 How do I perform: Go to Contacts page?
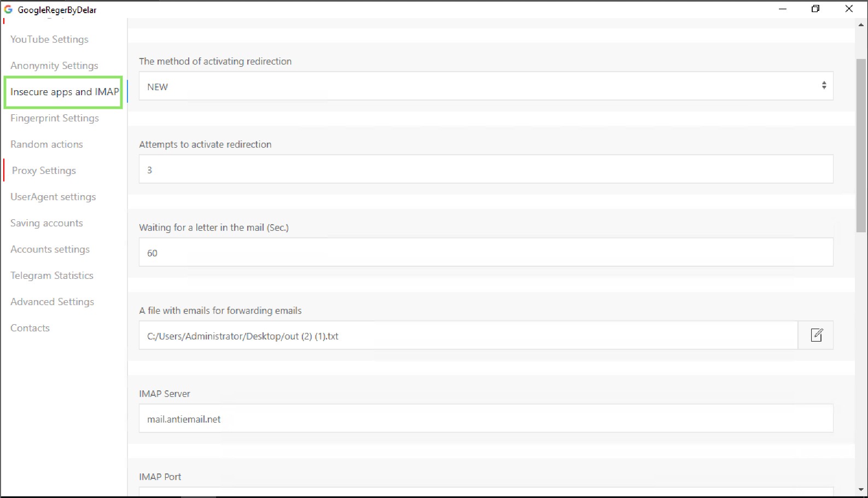[30, 328]
